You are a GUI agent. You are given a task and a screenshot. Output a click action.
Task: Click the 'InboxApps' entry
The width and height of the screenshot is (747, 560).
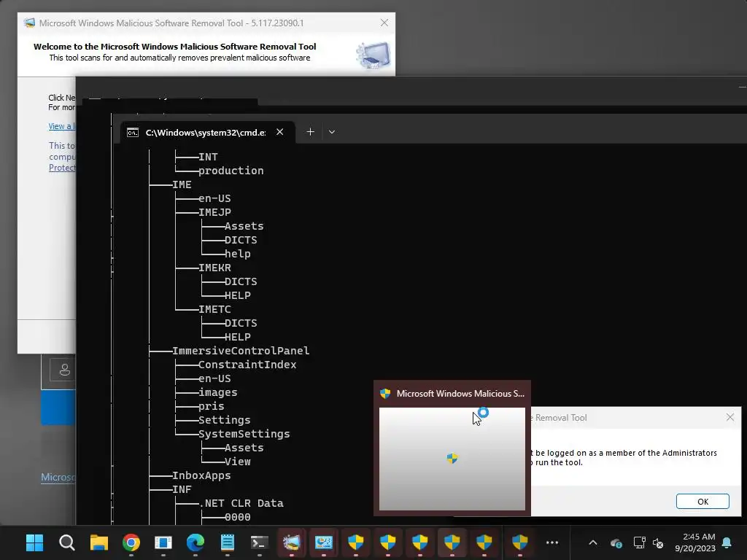201,475
